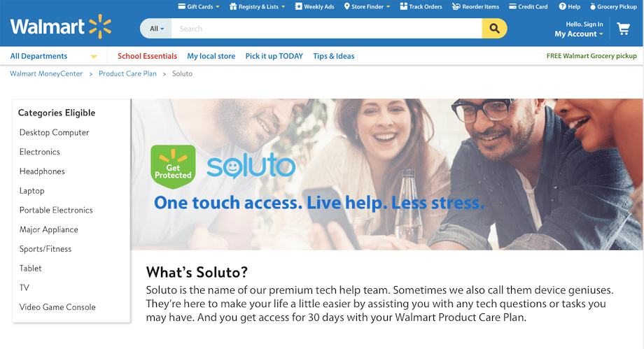Open Grocery Pickup in top bar
Screen dimensions: 644x349
point(613,6)
